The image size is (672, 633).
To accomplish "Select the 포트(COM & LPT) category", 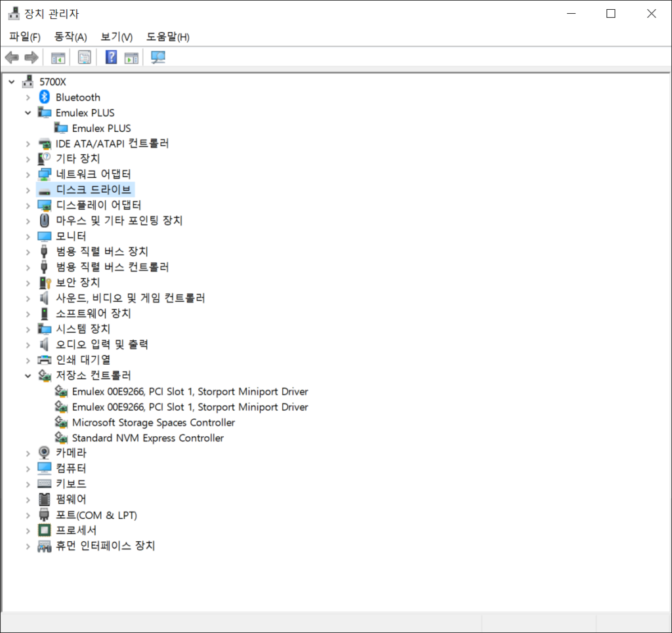I will (96, 515).
